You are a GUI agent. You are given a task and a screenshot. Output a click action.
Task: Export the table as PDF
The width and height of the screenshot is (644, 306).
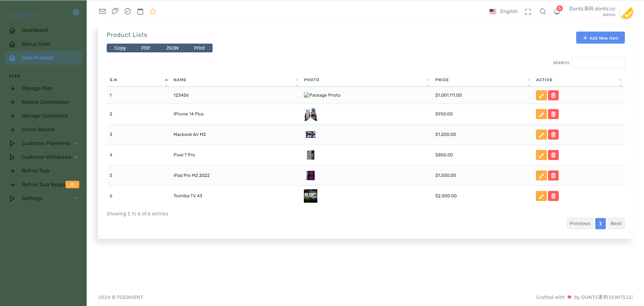[x=146, y=48]
